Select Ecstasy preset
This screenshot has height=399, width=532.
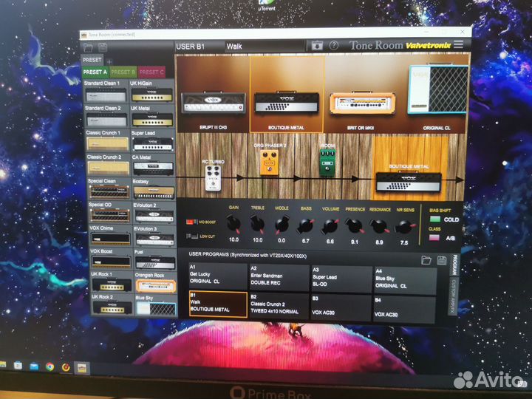(x=154, y=188)
